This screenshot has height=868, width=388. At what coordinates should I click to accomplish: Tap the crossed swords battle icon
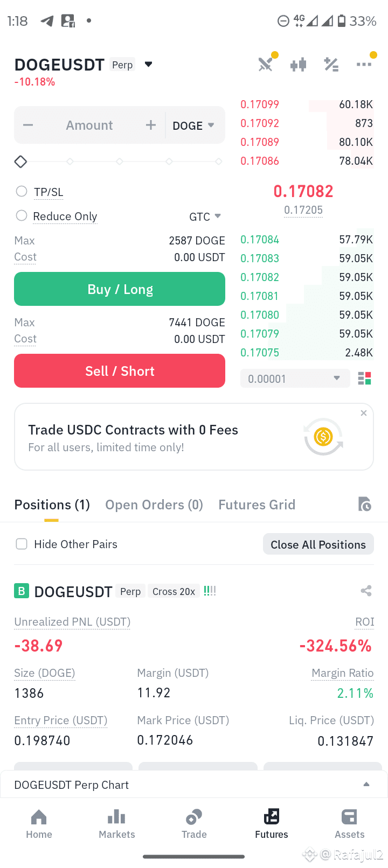pyautogui.click(x=265, y=65)
